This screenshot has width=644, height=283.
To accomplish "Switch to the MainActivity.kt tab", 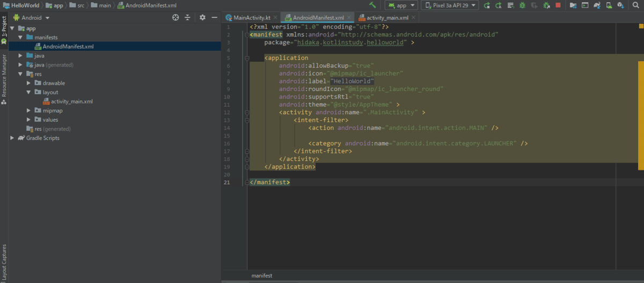I will [x=251, y=18].
